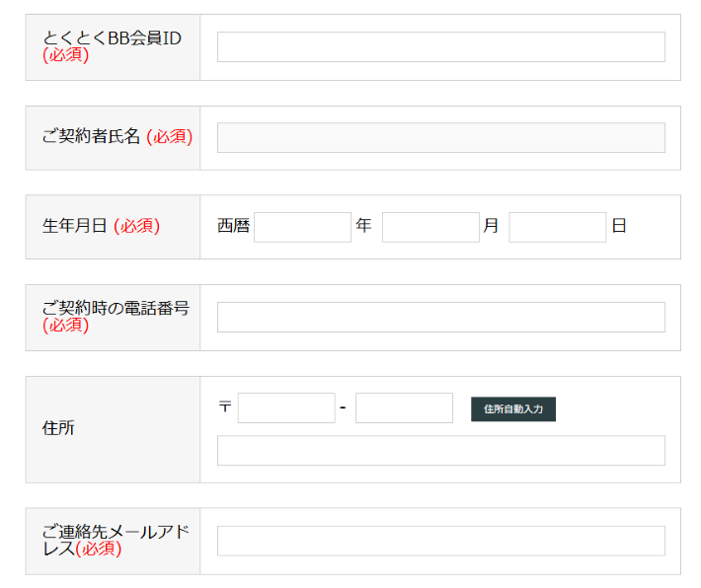Focus the ご契約時の電話番号 input field

point(440,318)
